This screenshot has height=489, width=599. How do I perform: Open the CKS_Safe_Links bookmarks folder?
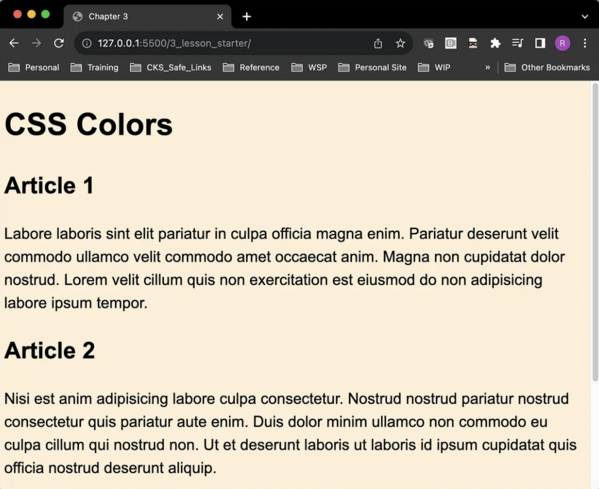(x=170, y=68)
